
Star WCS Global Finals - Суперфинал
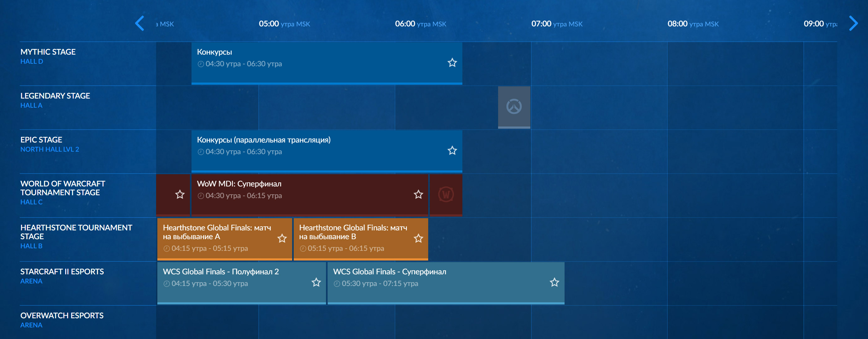[554, 282]
